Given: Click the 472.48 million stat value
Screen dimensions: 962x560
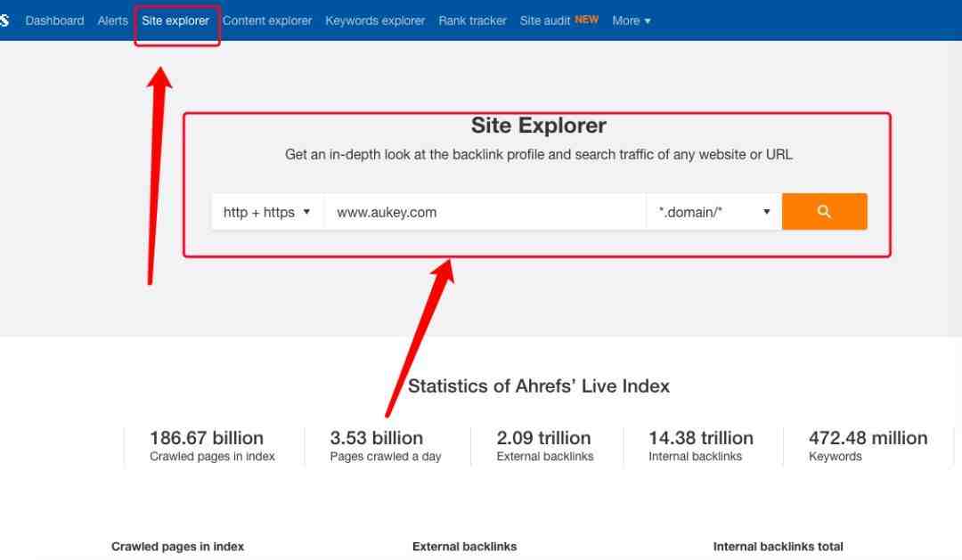Looking at the screenshot, I should [x=868, y=438].
